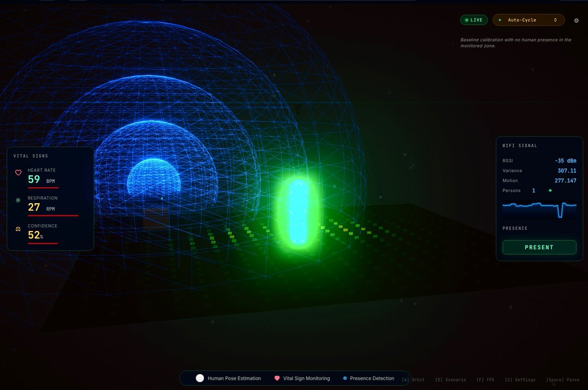Click the heart rate red bar
The image size is (588, 390).
[43, 187]
